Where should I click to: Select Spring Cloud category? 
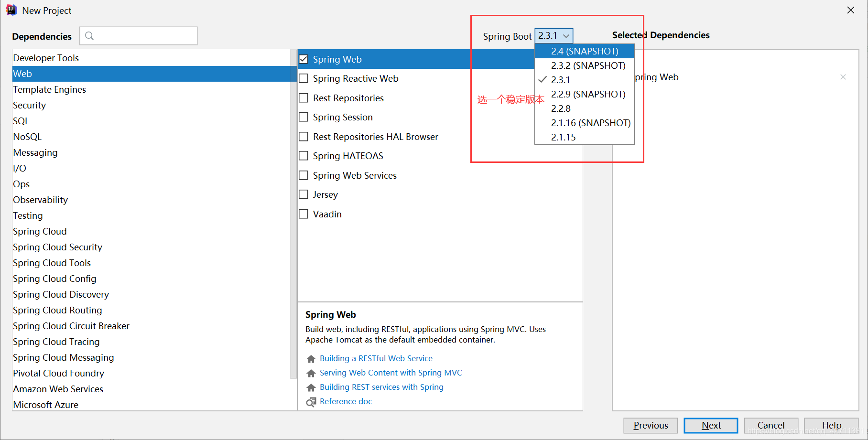(151, 231)
